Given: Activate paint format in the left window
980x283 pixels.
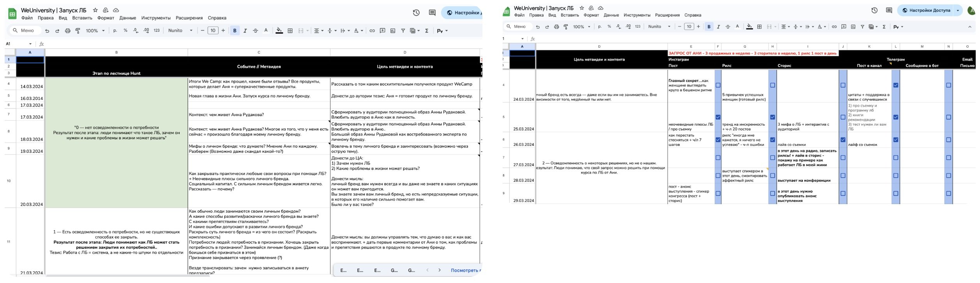Looking at the screenshot, I should coord(78,31).
